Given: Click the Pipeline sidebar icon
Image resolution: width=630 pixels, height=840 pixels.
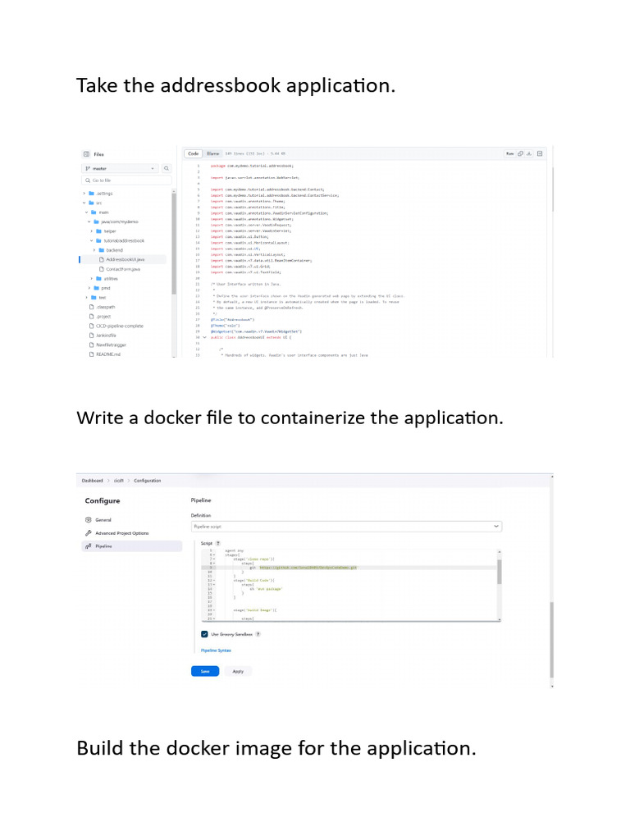Looking at the screenshot, I should [x=89, y=546].
